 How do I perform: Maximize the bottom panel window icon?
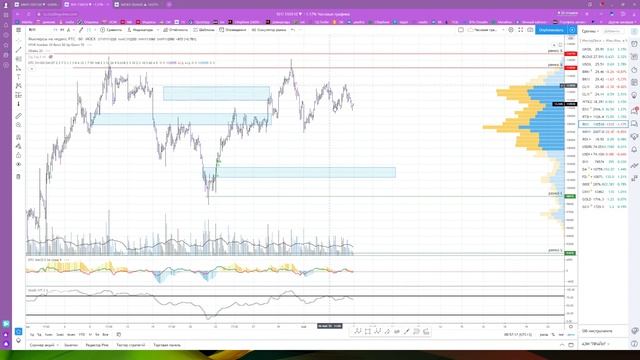(x=571, y=345)
